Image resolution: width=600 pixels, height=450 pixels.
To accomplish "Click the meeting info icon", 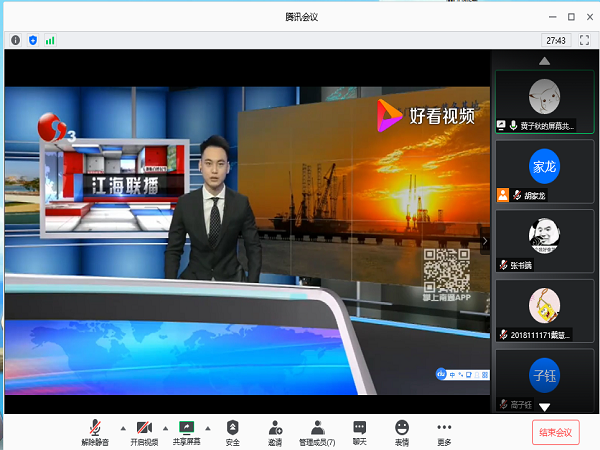I will pyautogui.click(x=15, y=40).
